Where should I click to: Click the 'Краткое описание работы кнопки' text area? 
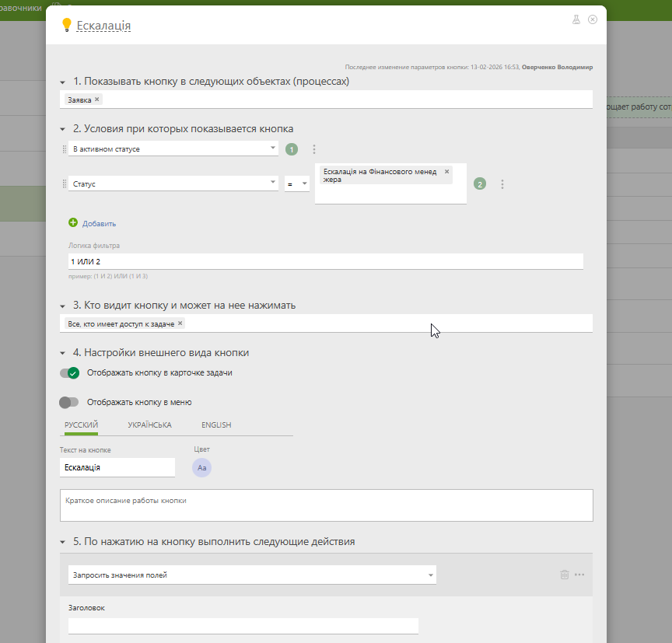click(327, 505)
